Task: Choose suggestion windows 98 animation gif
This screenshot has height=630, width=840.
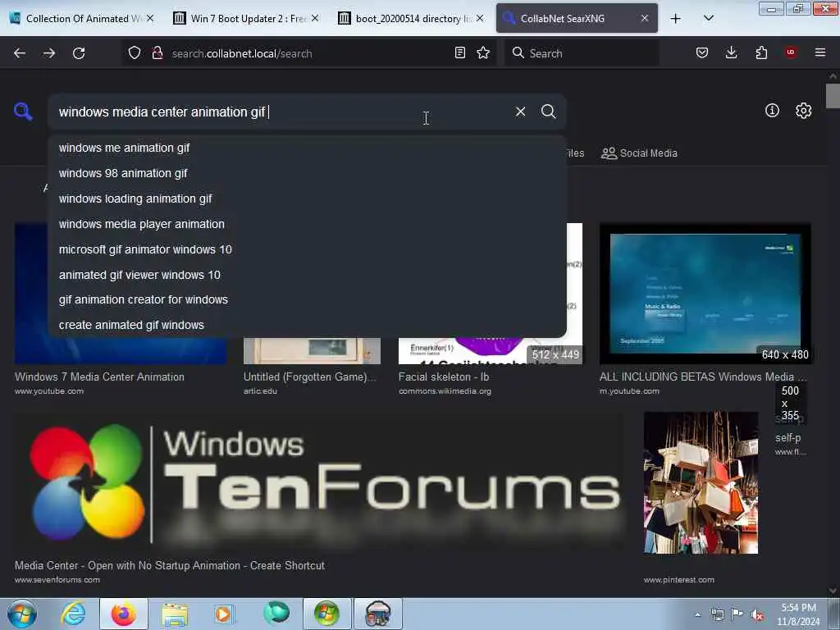Action: (x=307, y=173)
